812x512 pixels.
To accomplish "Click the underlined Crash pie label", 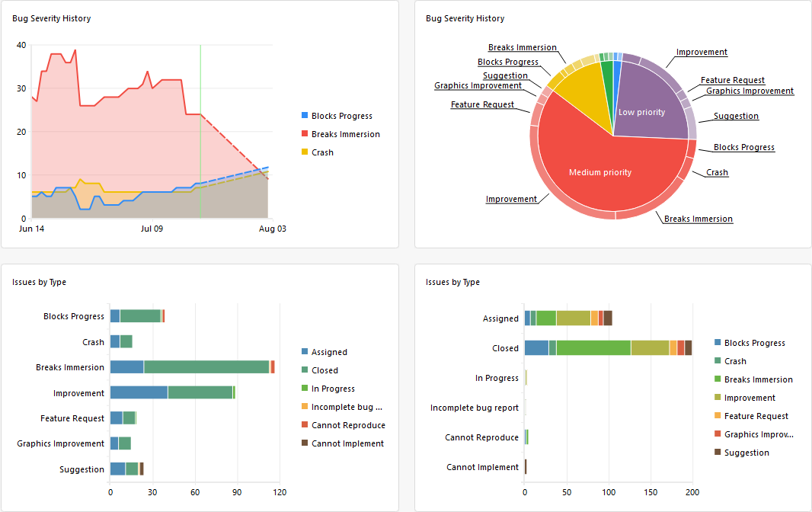I will (717, 172).
